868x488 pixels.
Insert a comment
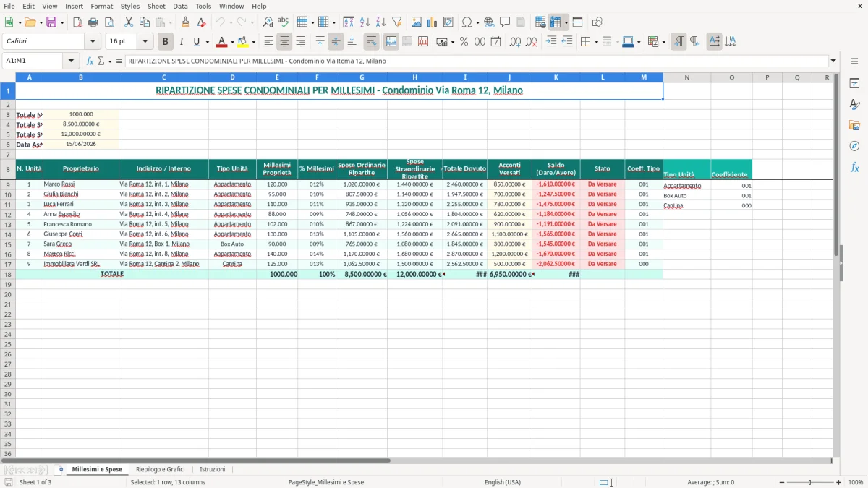pos(506,22)
